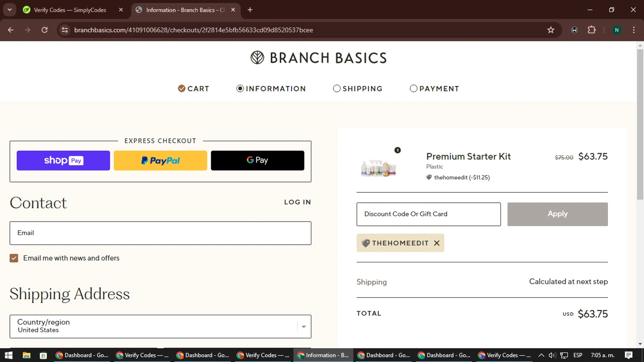Click the browser forward arrow
Screen dimensions: 644x362
click(x=27, y=30)
